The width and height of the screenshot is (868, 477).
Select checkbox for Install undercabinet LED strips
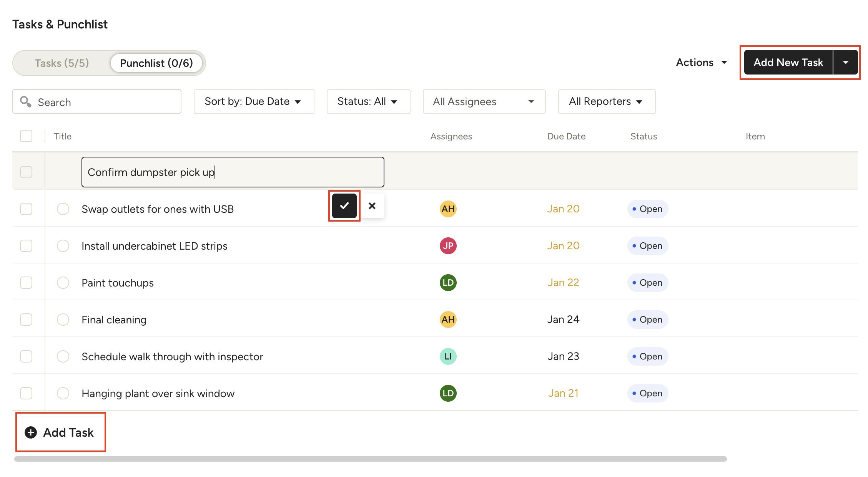(x=26, y=246)
